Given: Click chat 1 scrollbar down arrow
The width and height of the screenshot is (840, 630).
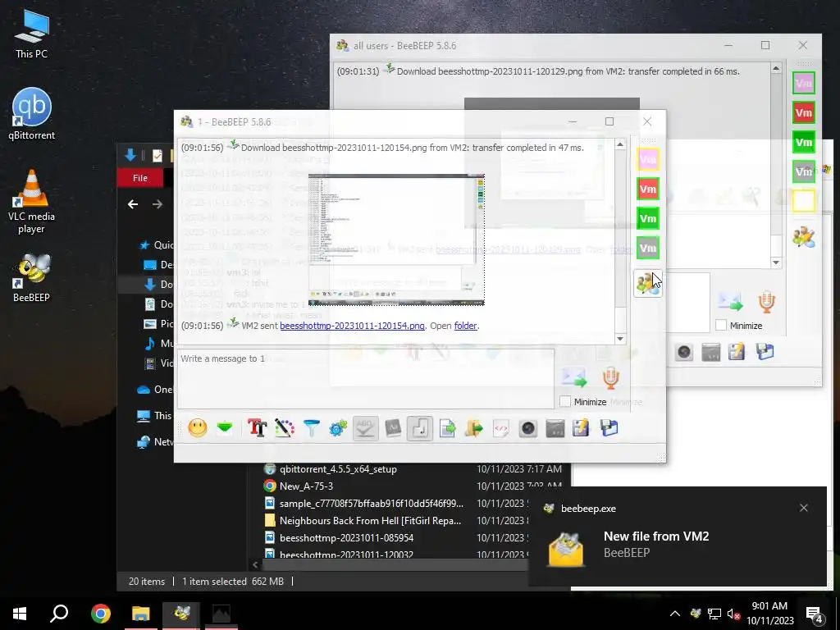Looking at the screenshot, I should [620, 339].
